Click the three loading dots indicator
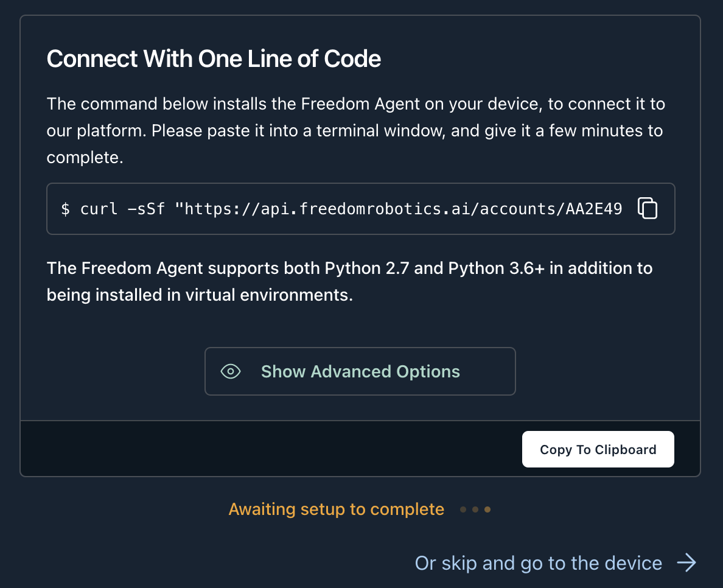 pos(475,509)
